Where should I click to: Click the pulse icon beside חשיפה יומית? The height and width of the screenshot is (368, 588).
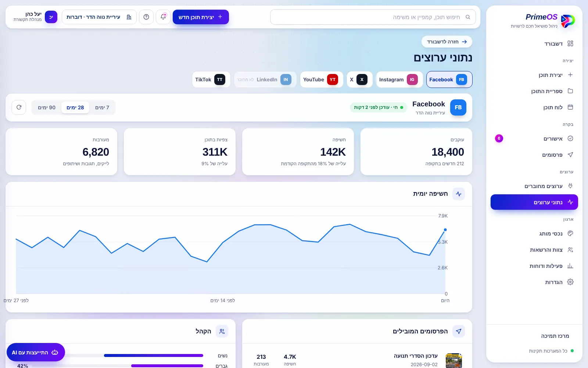point(459,194)
